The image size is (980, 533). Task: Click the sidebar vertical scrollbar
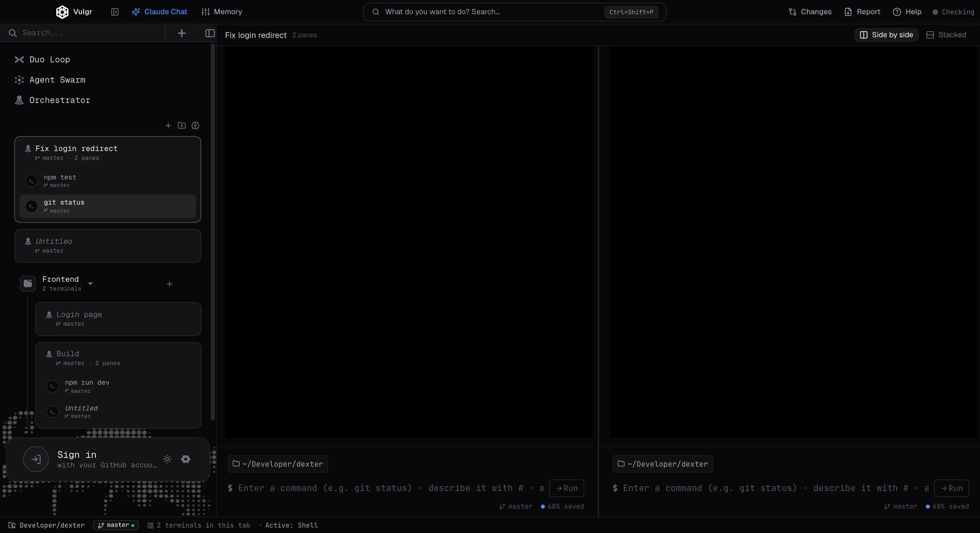213,232
